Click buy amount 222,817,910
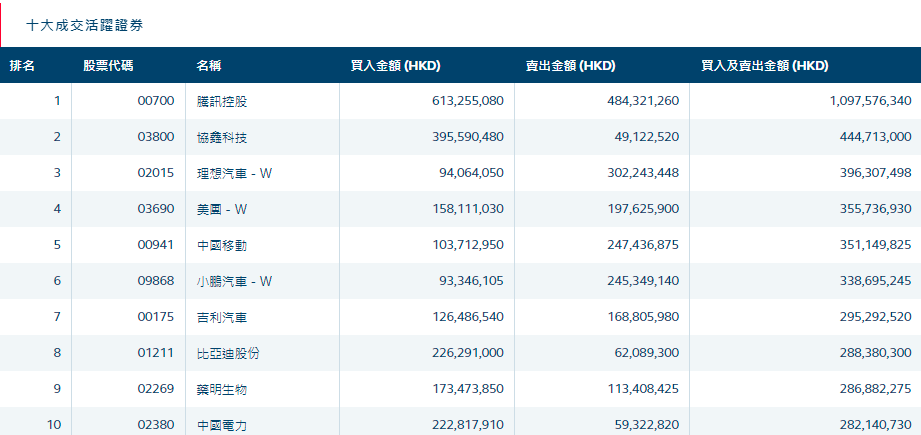 (x=468, y=425)
